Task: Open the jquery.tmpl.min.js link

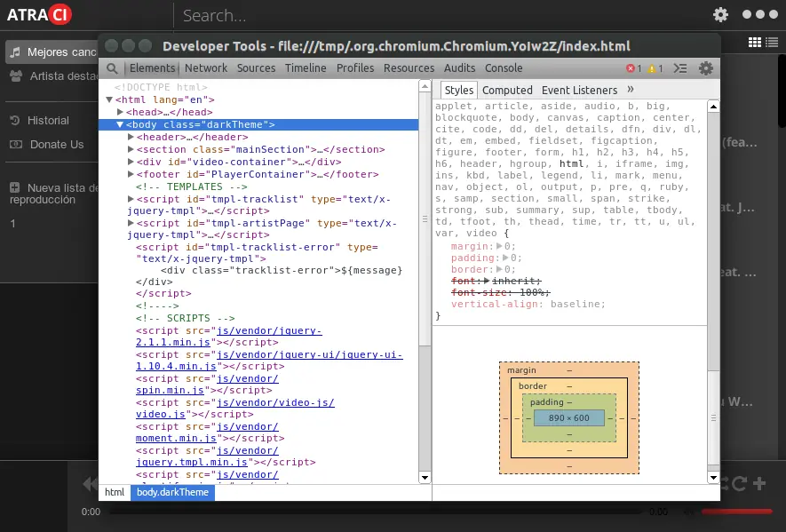Action: coord(207,457)
